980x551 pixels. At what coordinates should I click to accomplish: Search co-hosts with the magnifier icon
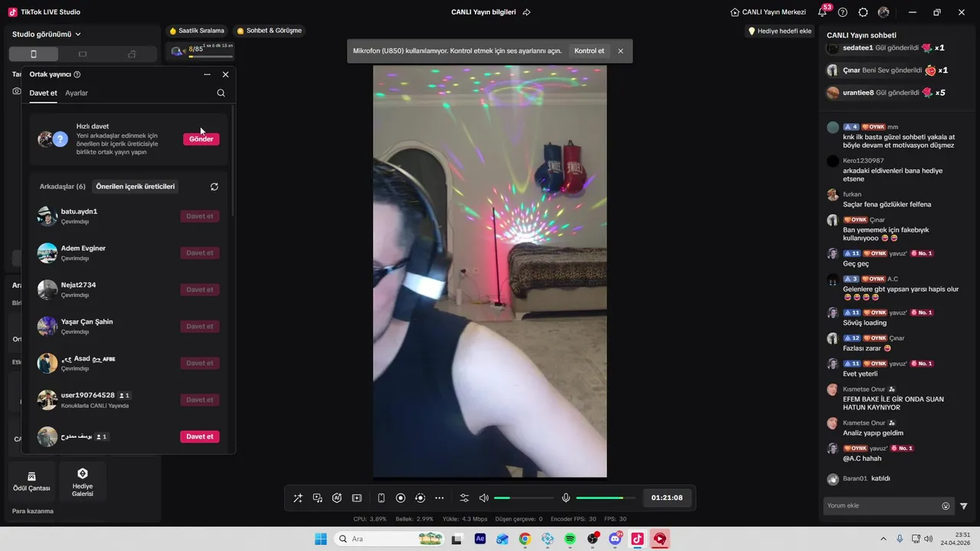(x=221, y=93)
